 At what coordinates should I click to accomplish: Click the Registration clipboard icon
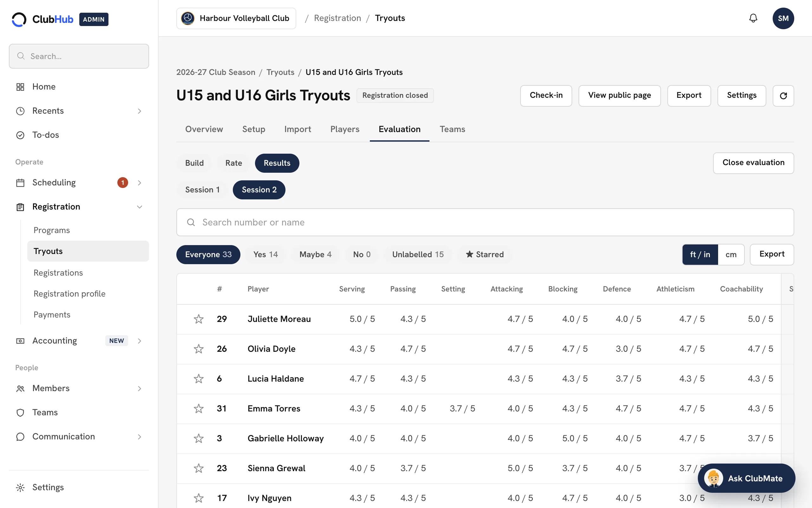click(20, 207)
